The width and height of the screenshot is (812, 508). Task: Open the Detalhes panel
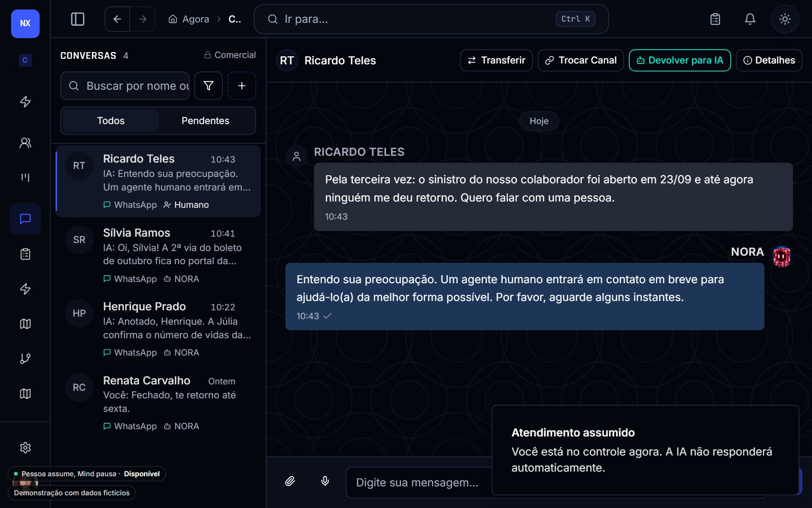[769, 61]
